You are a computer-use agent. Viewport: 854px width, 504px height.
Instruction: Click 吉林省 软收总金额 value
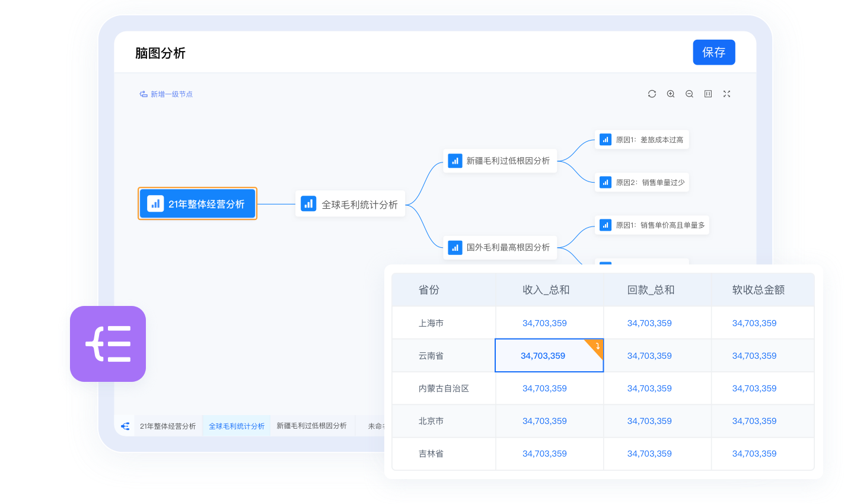754,453
